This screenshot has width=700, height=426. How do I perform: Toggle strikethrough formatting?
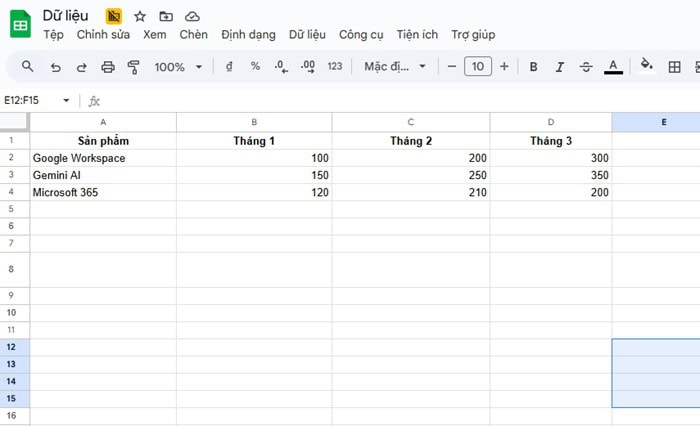coord(586,67)
